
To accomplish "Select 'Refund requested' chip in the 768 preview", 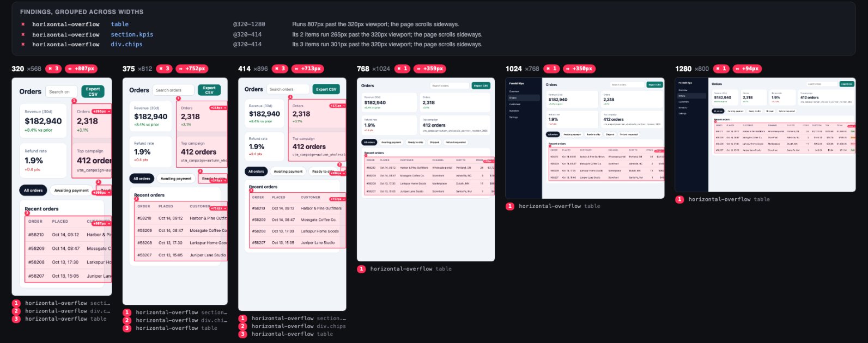I will pos(456,143).
